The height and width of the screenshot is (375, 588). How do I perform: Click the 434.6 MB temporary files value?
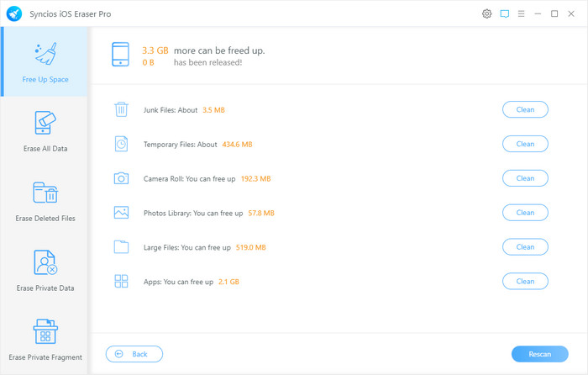pyautogui.click(x=238, y=145)
